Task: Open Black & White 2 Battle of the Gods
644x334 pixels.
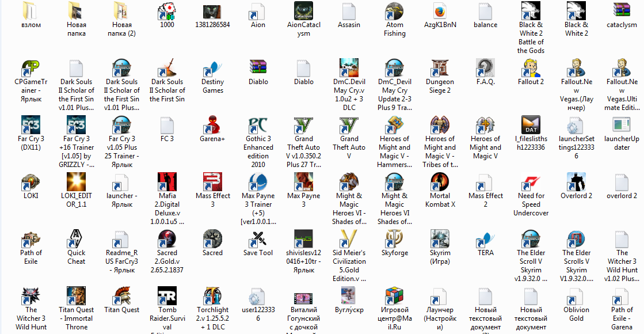Action: click(531, 11)
